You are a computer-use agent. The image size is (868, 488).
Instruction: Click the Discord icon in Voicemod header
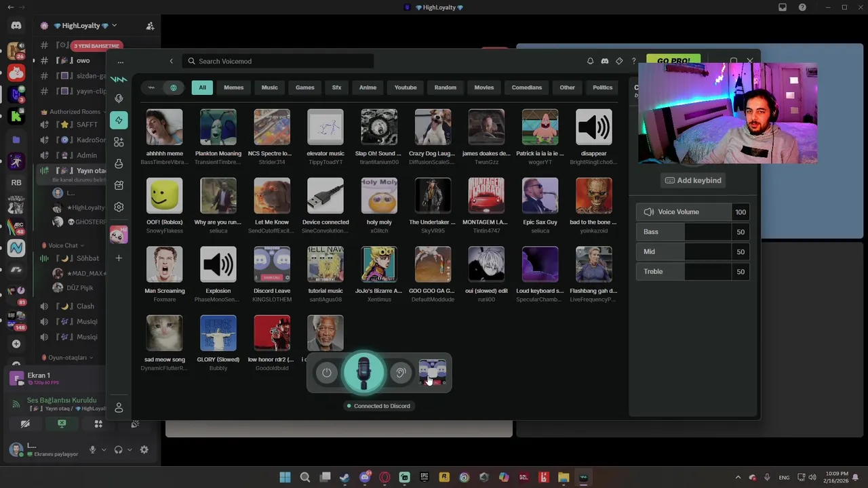(605, 61)
